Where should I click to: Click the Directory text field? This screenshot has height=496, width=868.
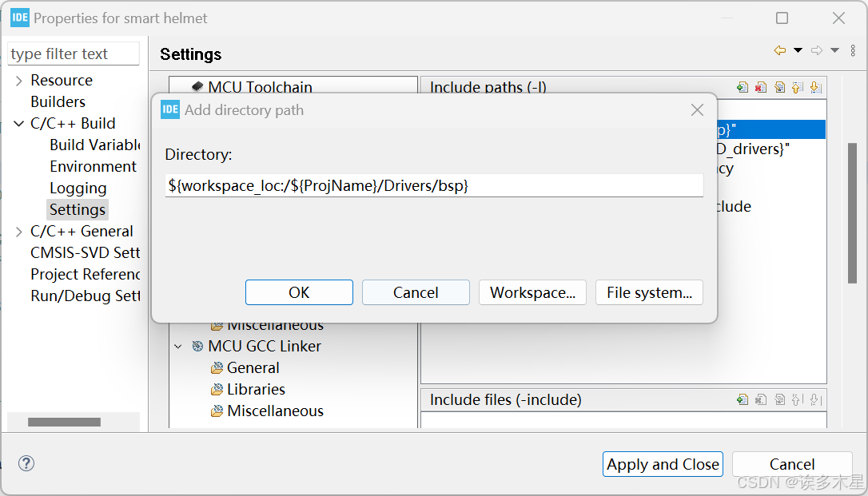[434, 186]
